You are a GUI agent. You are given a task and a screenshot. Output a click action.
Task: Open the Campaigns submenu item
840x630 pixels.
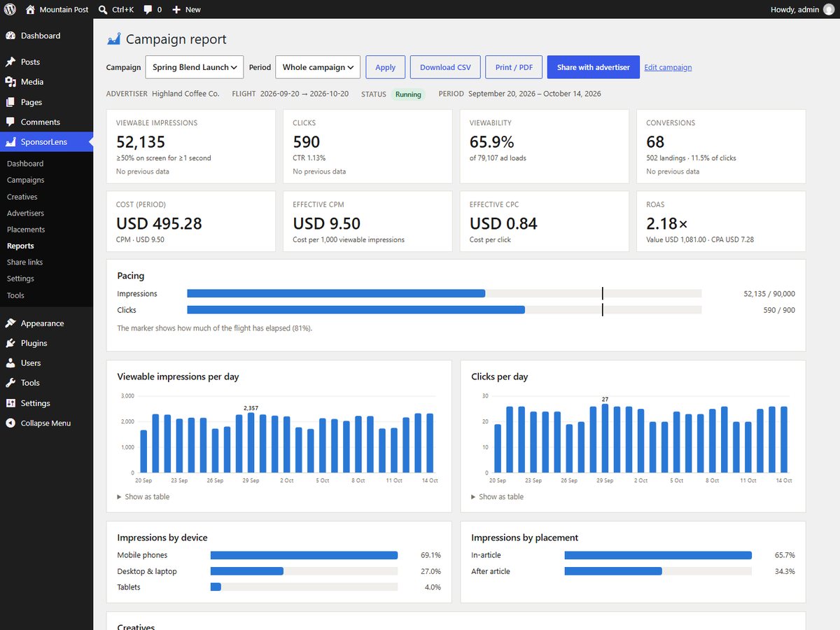[26, 180]
